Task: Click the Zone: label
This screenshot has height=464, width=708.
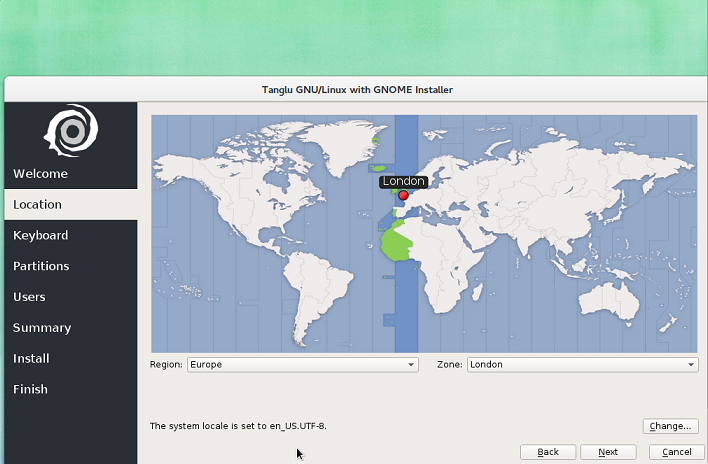Action: pos(450,365)
